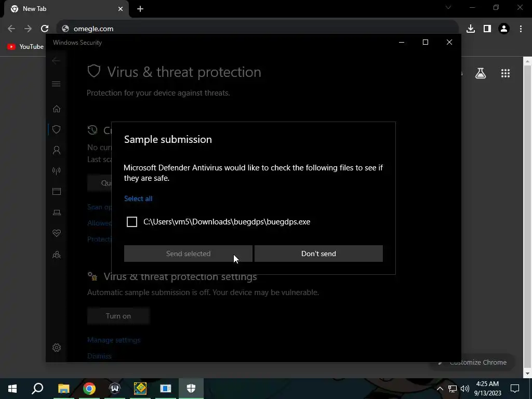The height and width of the screenshot is (399, 532).
Task: Open Chrome downloads icon
Action: coord(471,29)
